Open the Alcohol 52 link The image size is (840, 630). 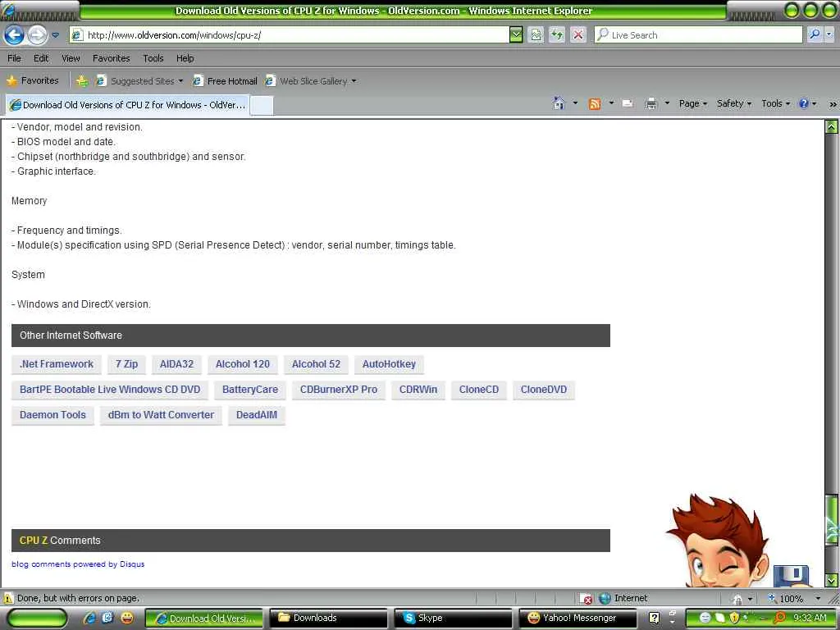(316, 364)
